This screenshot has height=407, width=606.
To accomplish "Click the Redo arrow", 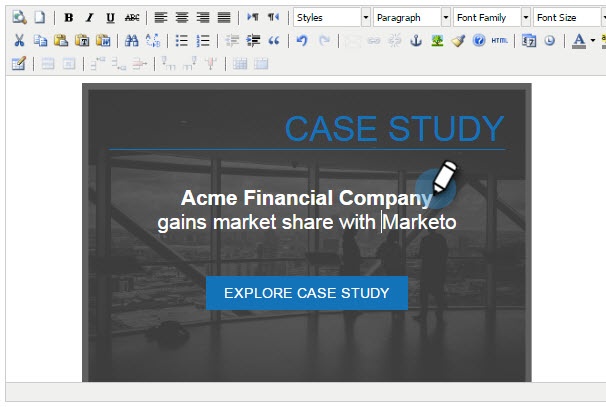I will coord(324,40).
